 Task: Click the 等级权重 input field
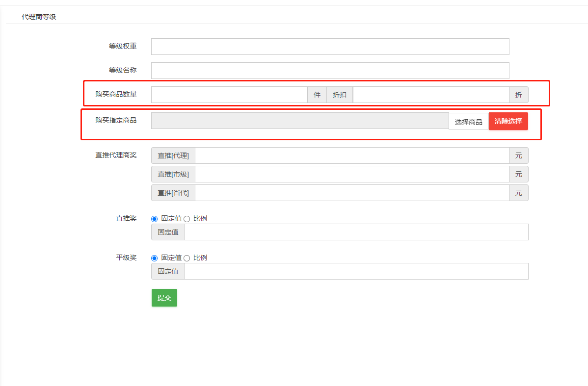coord(330,47)
